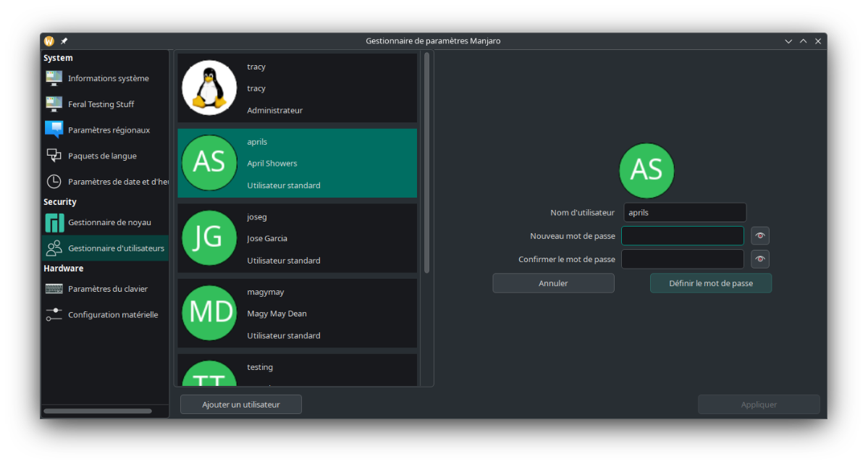The width and height of the screenshot is (868, 467).
Task: Click the Hardware section heading
Action: [64, 269]
